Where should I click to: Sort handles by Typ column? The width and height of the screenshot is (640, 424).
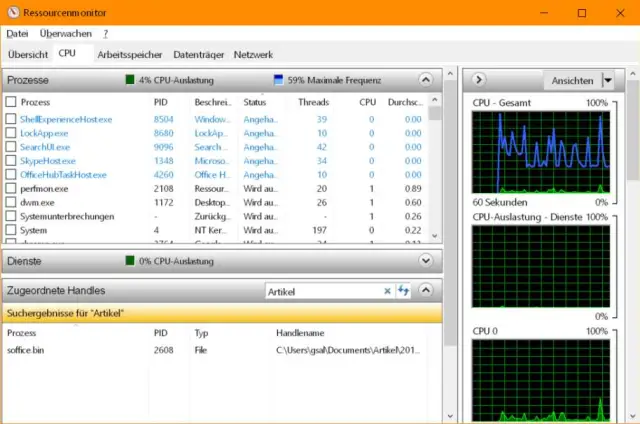click(201, 333)
